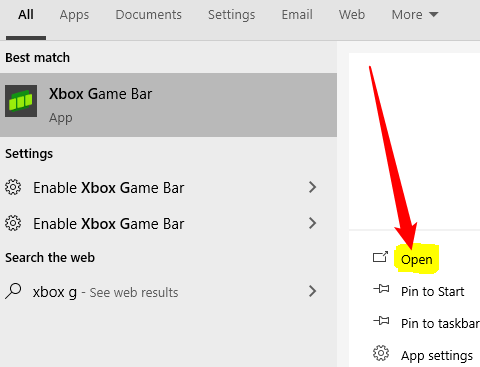Click the pin icon beside Pin to taskbar
The width and height of the screenshot is (480, 367).
click(x=381, y=321)
